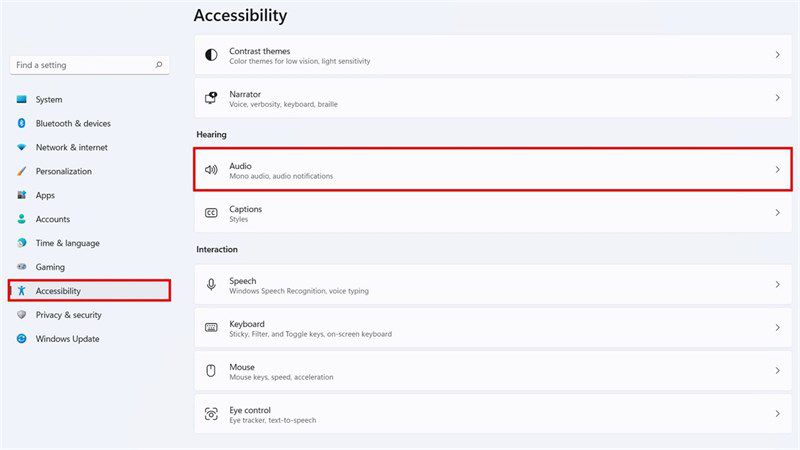
Task: Open Narrator settings
Action: coord(493,98)
